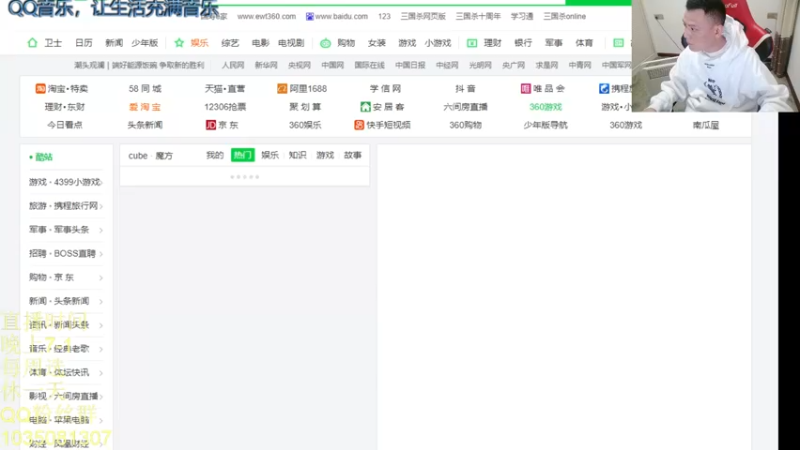This screenshot has height=450, width=800.
Task: Open the 12306抢票 link
Action: pos(225,107)
